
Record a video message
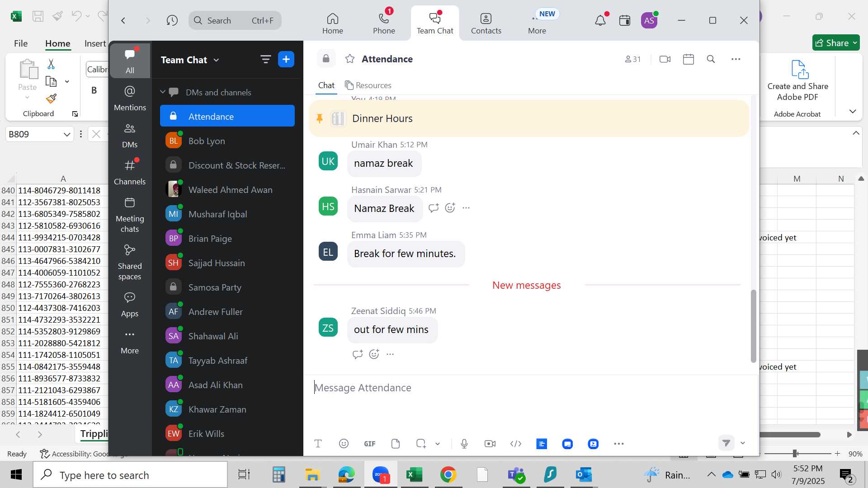click(x=490, y=444)
